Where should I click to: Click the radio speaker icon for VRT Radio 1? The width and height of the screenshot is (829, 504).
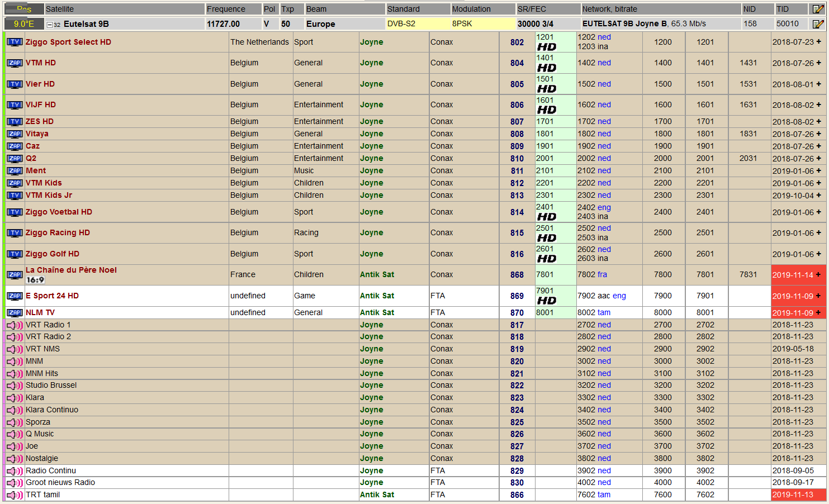(x=15, y=325)
